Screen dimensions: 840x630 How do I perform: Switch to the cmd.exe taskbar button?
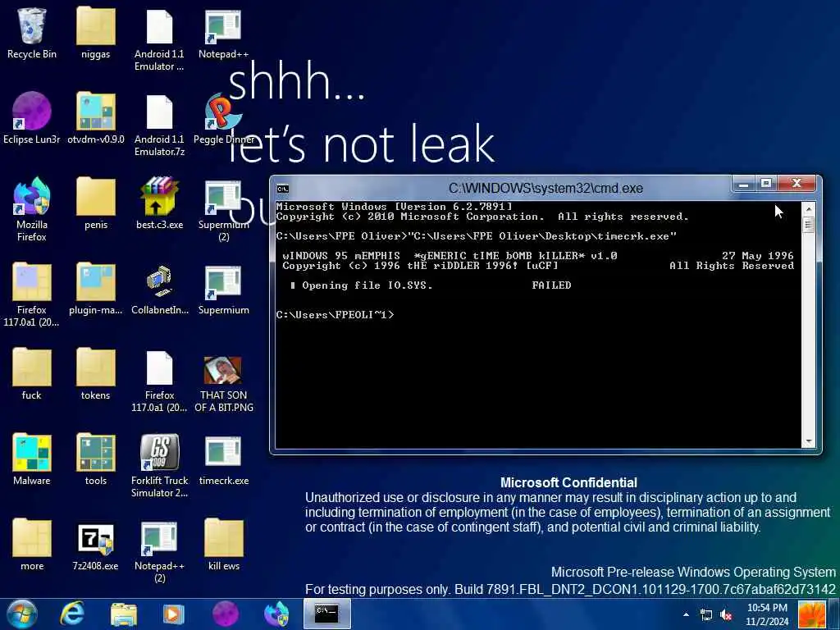click(x=326, y=614)
